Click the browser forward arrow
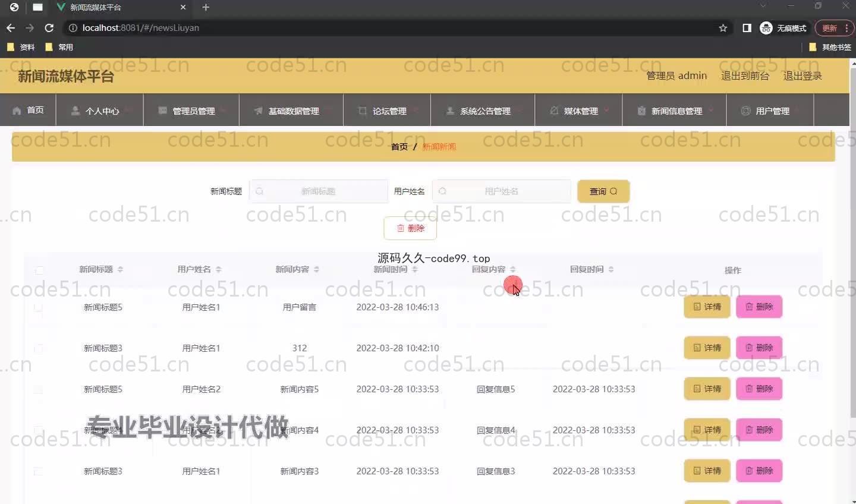This screenshot has height=504, width=856. (30, 28)
